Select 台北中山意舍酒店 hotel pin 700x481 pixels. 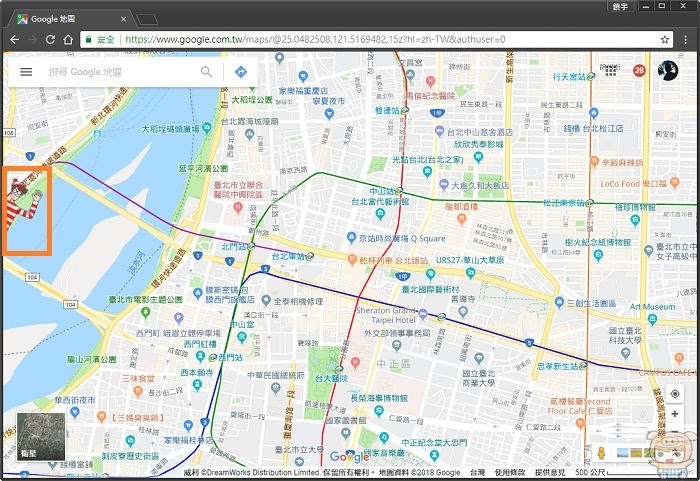[439, 131]
